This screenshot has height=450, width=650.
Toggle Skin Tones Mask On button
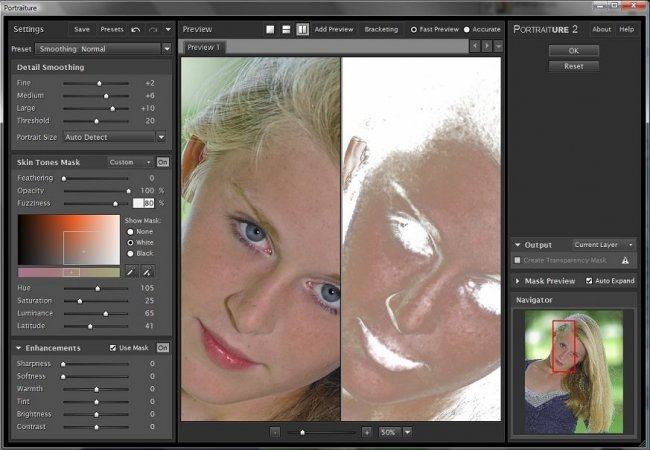[163, 162]
